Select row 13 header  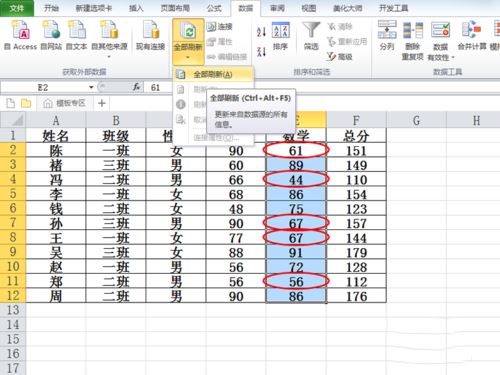point(13,310)
